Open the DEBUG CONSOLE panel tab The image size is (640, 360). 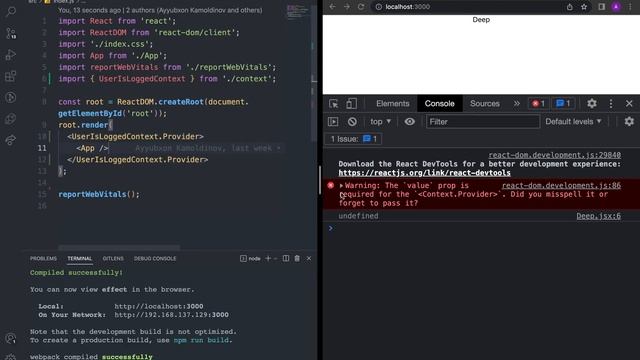155,259
